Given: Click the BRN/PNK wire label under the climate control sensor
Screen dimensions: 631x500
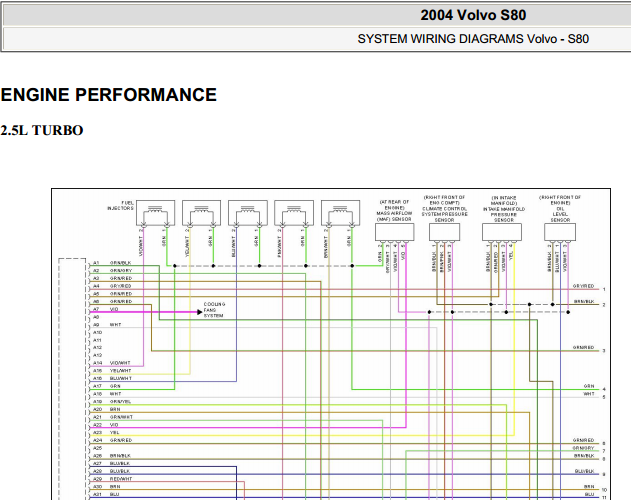Looking at the screenshot, I should tap(441, 262).
